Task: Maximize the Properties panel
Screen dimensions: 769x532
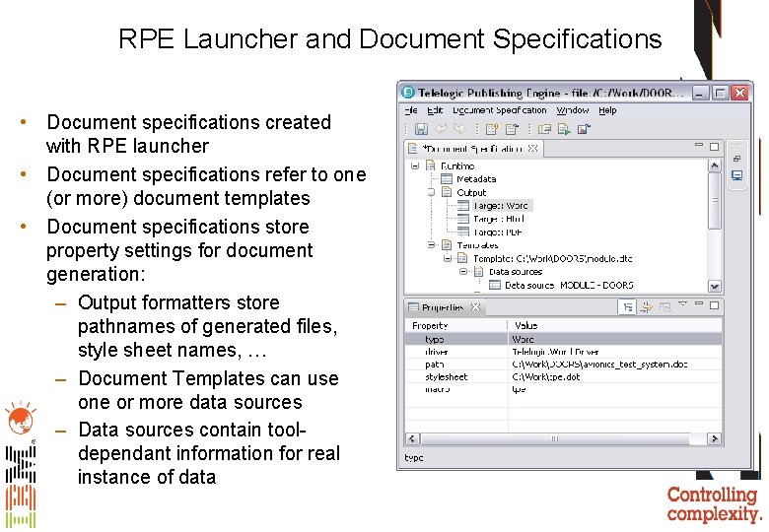Action: pyautogui.click(x=714, y=305)
